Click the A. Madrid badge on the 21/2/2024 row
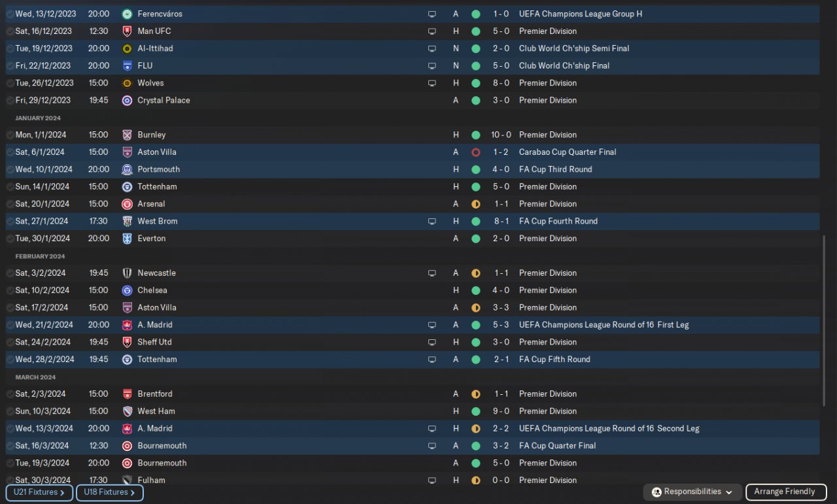This screenshot has height=504, width=837. (x=127, y=325)
